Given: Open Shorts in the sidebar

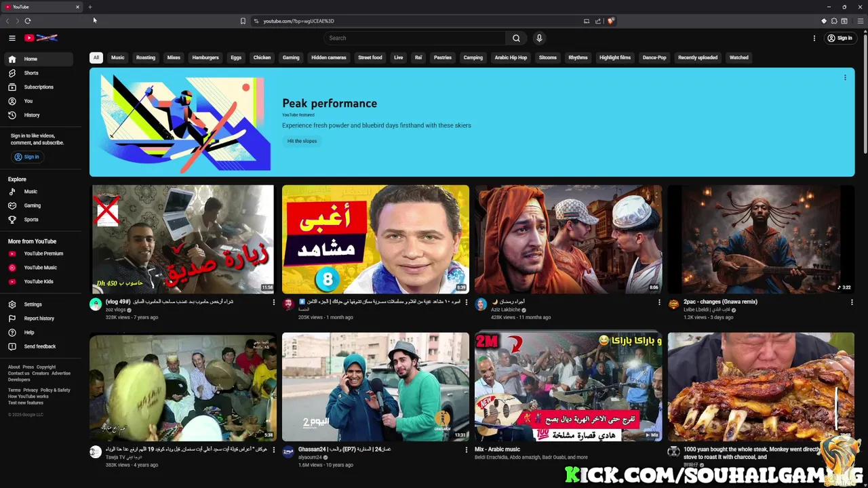Looking at the screenshot, I should (38, 73).
